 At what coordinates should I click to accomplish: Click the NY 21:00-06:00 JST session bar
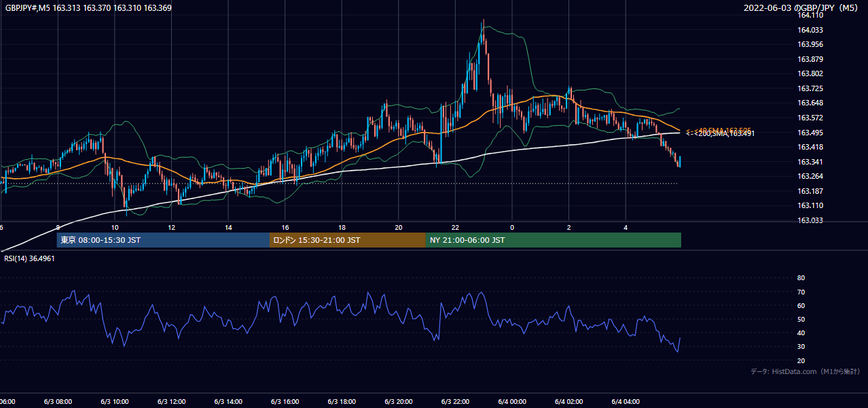tap(554, 240)
